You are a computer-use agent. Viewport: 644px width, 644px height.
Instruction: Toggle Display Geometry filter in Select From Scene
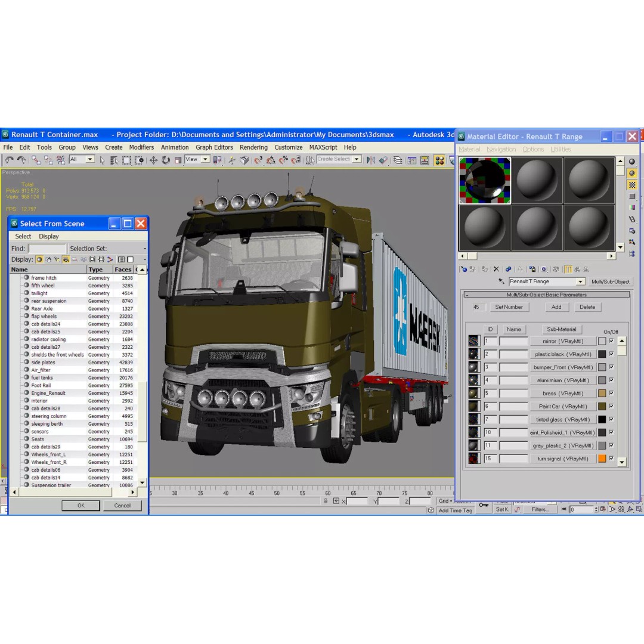coord(39,259)
